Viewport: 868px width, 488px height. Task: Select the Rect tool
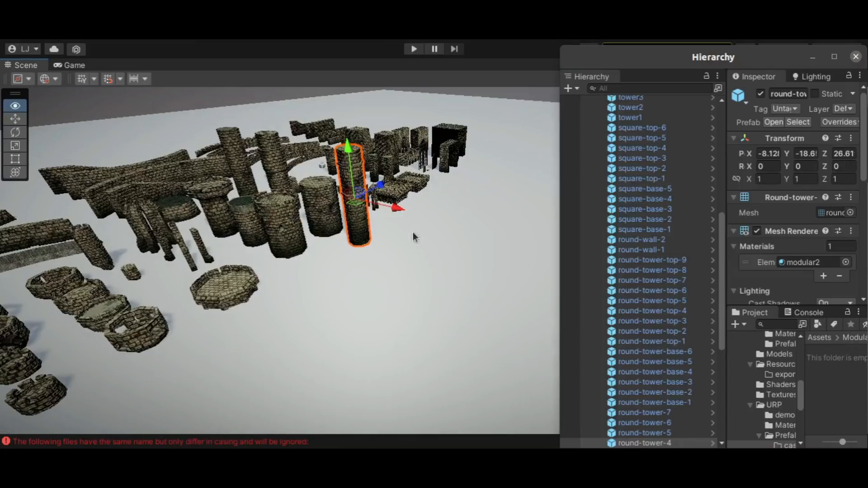coord(15,159)
